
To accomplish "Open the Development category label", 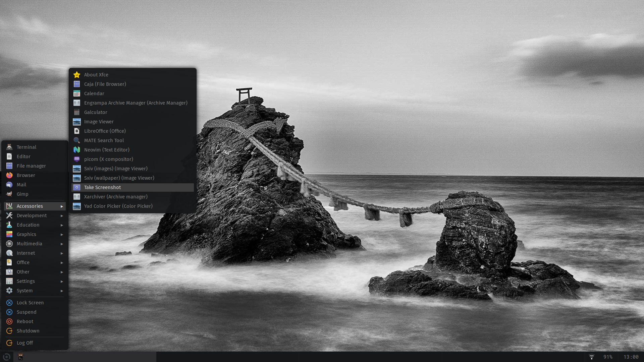I will click(x=32, y=216).
